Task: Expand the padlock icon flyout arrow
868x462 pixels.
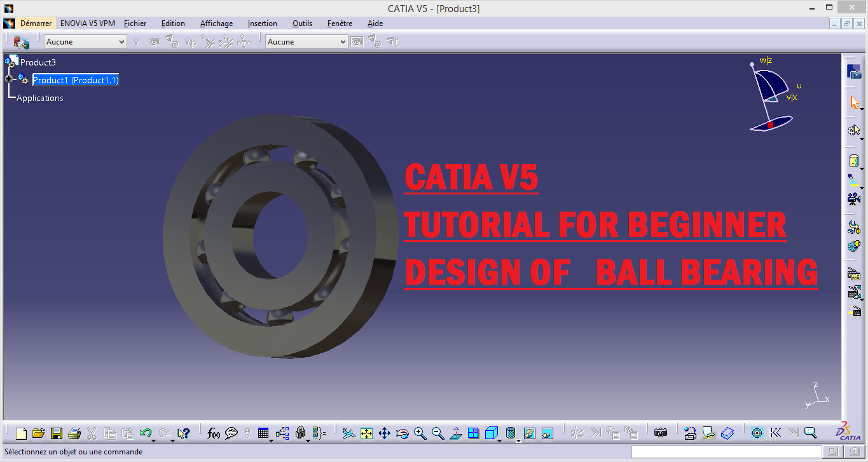Action: coord(309,440)
